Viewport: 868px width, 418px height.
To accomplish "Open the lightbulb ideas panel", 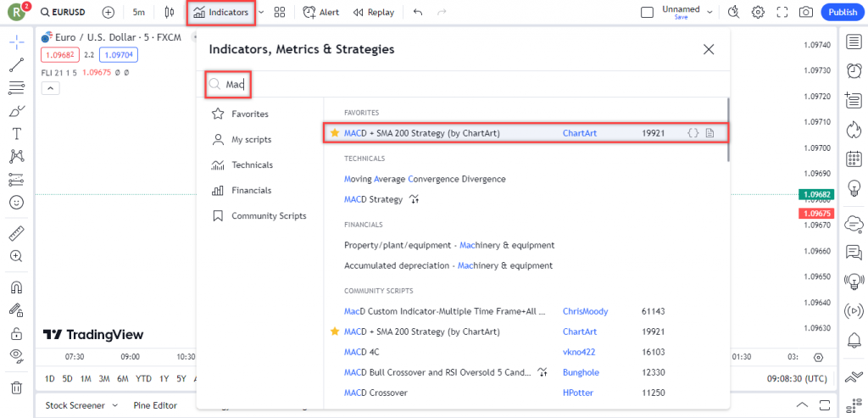I will [854, 188].
